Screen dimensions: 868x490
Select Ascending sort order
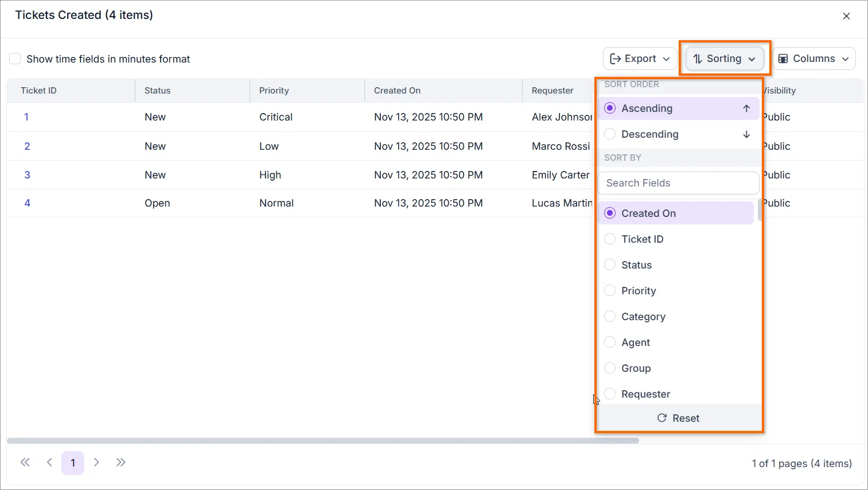point(678,108)
